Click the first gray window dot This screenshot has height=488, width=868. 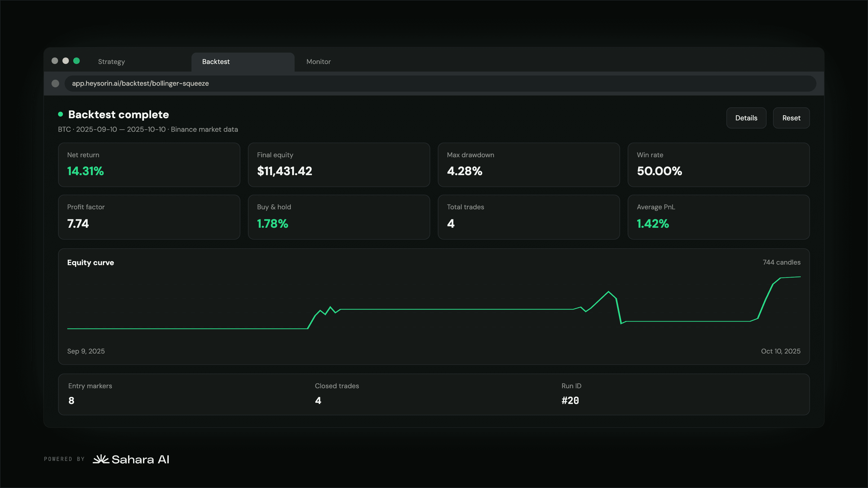55,61
